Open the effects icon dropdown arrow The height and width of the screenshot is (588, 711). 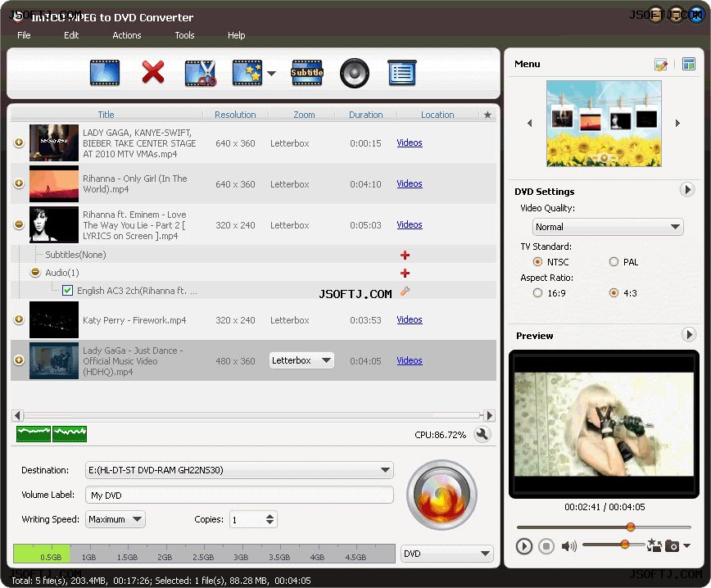272,73
